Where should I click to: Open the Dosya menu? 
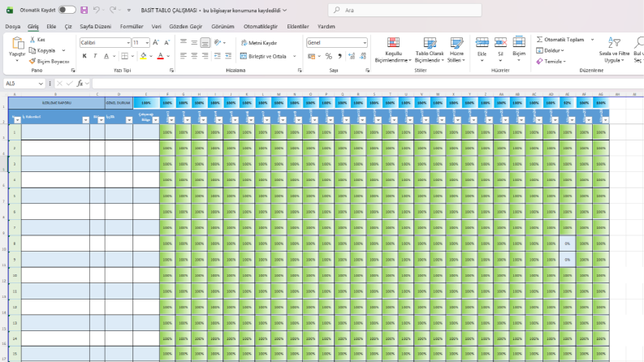[x=13, y=26]
